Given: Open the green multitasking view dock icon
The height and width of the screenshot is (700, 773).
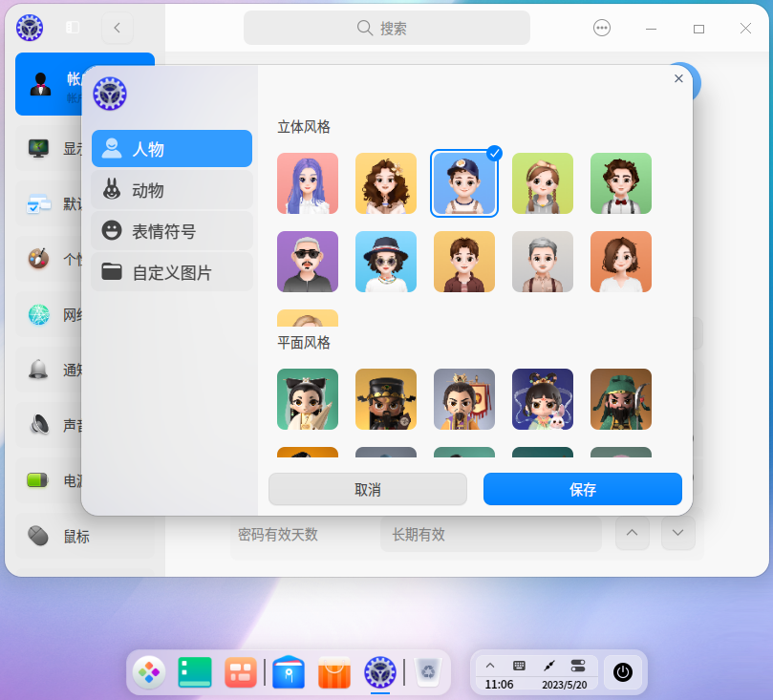Looking at the screenshot, I should click(195, 672).
